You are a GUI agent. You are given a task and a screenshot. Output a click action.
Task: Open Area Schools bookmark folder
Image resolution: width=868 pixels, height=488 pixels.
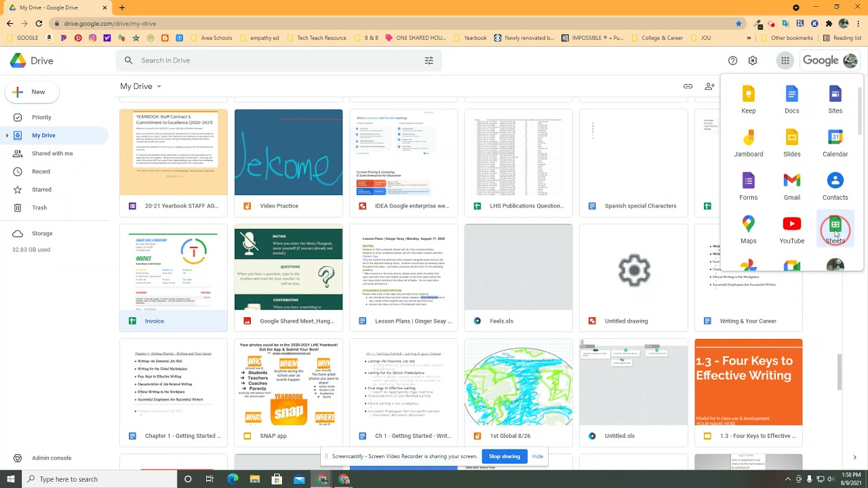tap(211, 38)
